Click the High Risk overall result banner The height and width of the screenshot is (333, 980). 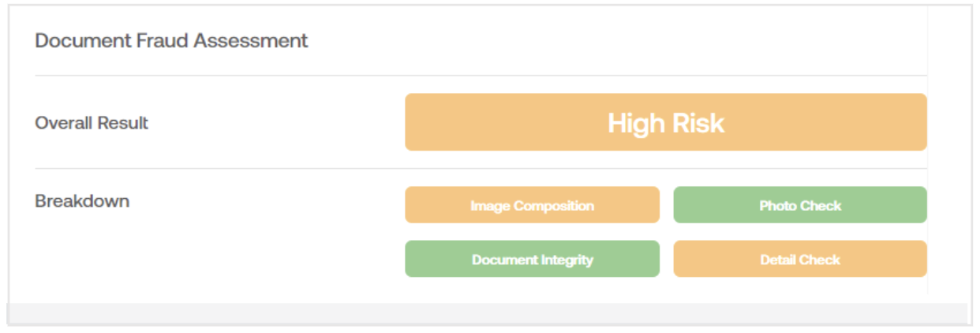[x=666, y=122]
